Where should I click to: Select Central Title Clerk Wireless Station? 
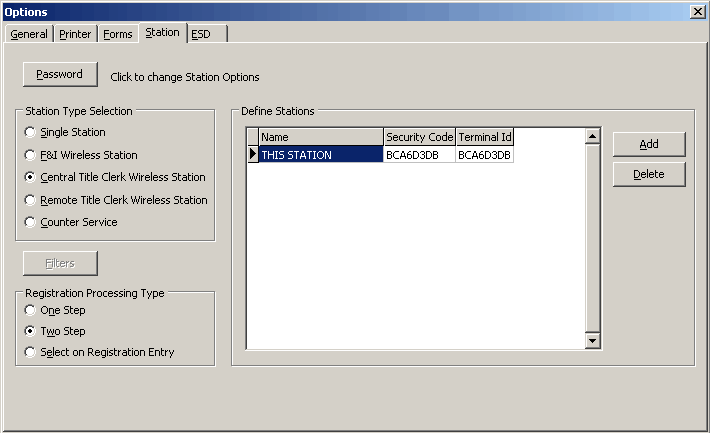(115, 177)
